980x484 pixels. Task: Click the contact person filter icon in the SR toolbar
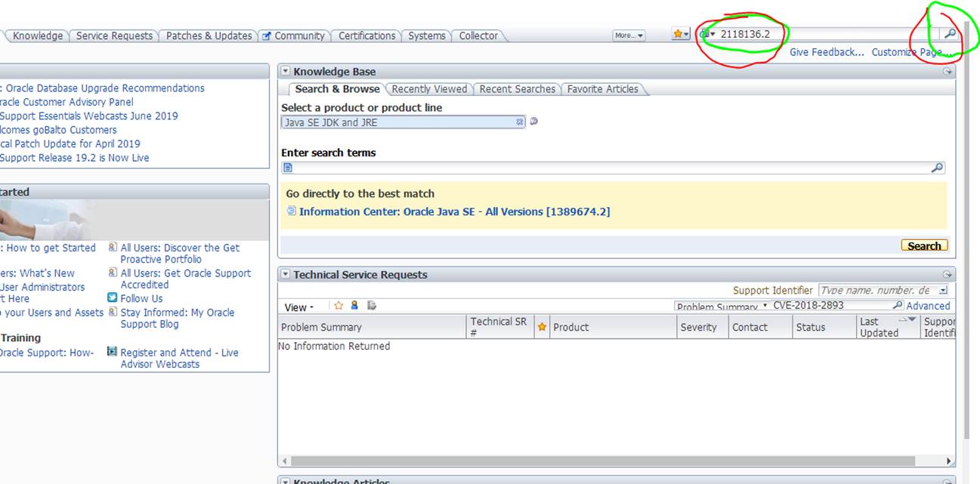pos(354,306)
